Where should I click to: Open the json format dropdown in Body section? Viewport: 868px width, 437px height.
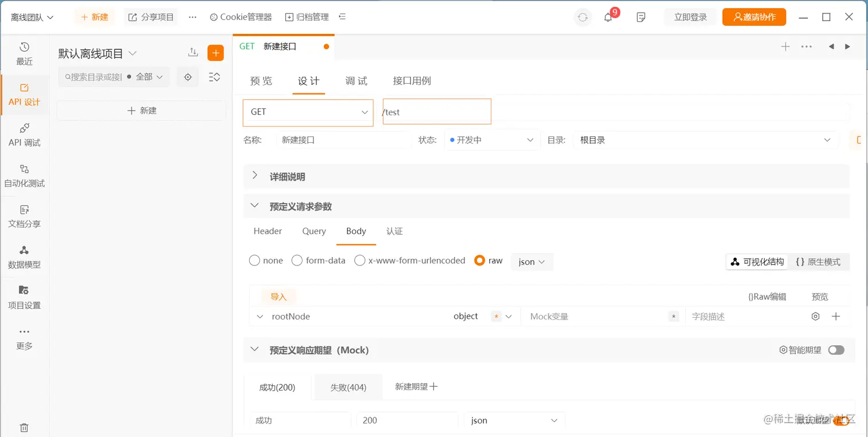click(x=531, y=262)
